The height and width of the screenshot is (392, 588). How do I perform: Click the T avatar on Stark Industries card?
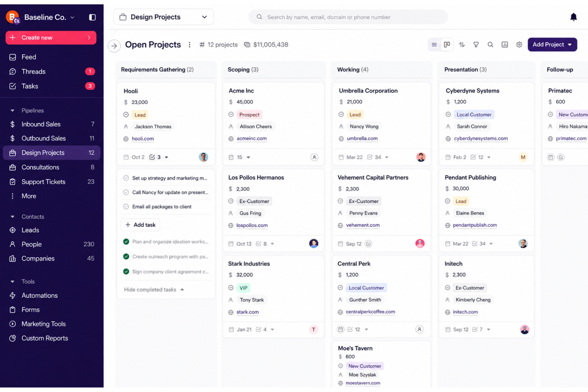click(x=313, y=329)
